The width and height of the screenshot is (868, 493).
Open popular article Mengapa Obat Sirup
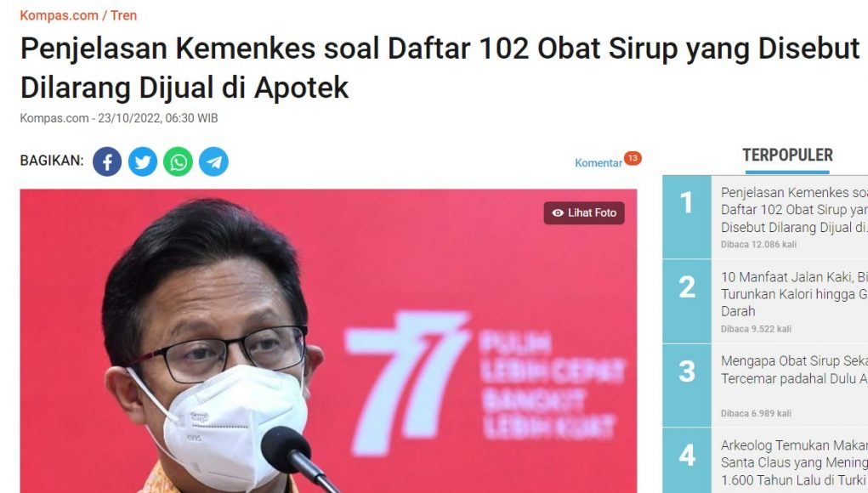794,370
